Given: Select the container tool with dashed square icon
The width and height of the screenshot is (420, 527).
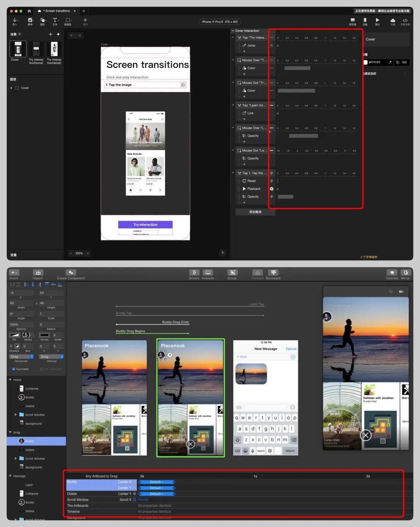Looking at the screenshot, I should point(68,20).
